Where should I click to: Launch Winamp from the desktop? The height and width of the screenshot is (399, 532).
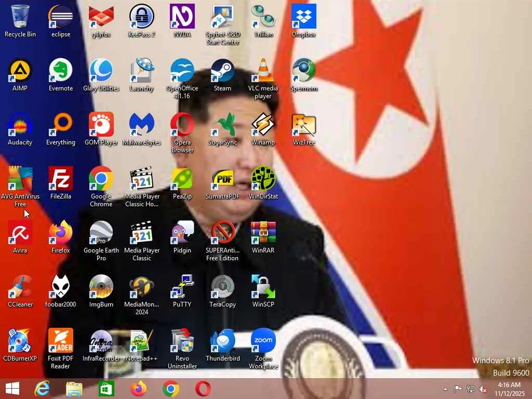263,129
